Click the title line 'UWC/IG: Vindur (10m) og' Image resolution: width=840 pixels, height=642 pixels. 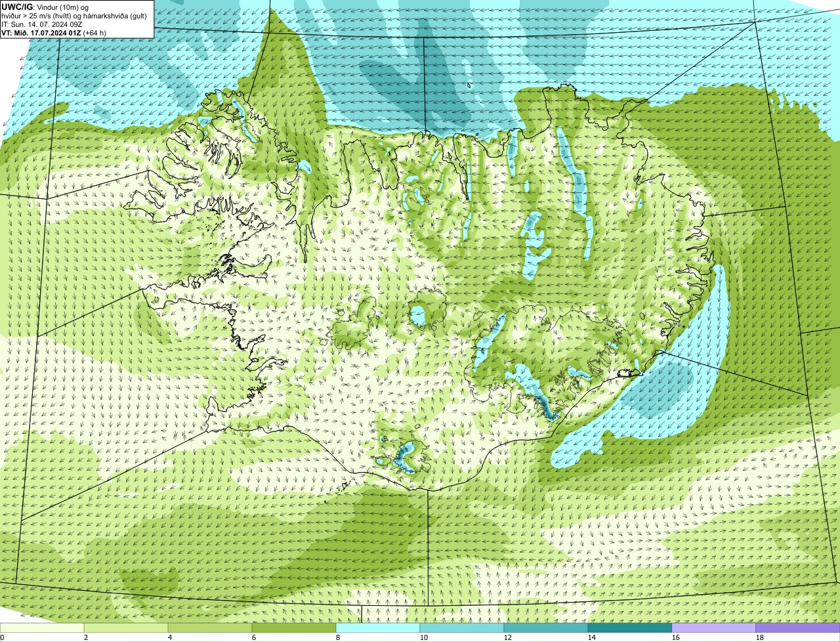45,6
